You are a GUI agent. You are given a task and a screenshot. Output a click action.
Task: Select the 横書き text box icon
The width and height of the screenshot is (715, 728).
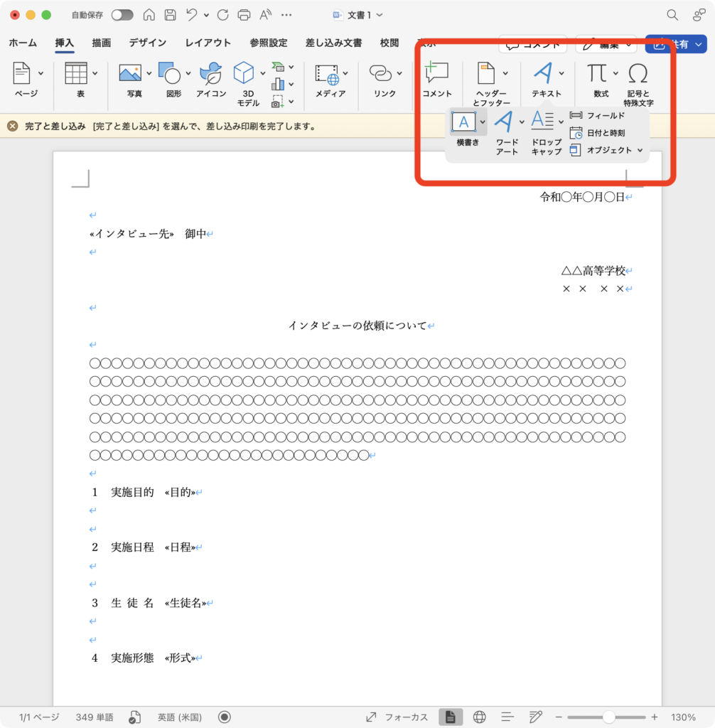(463, 122)
